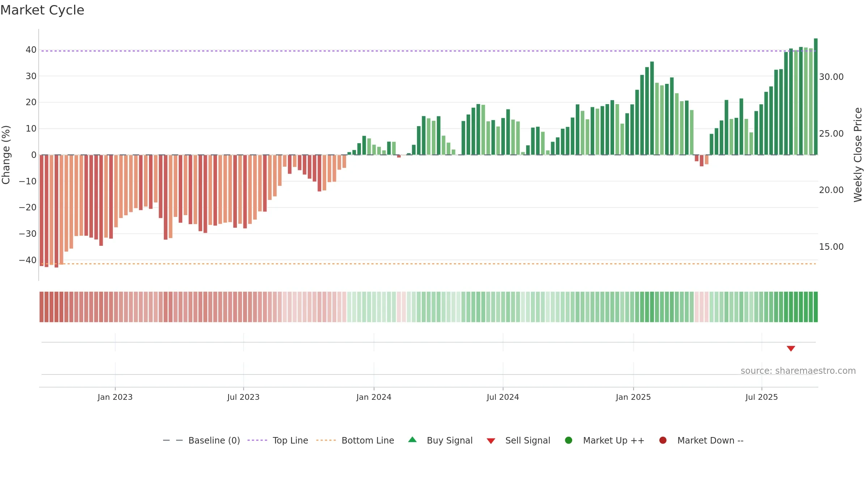Toggle the Bottom Line legend entry
Viewport: 868px width, 488px height.
click(355, 440)
